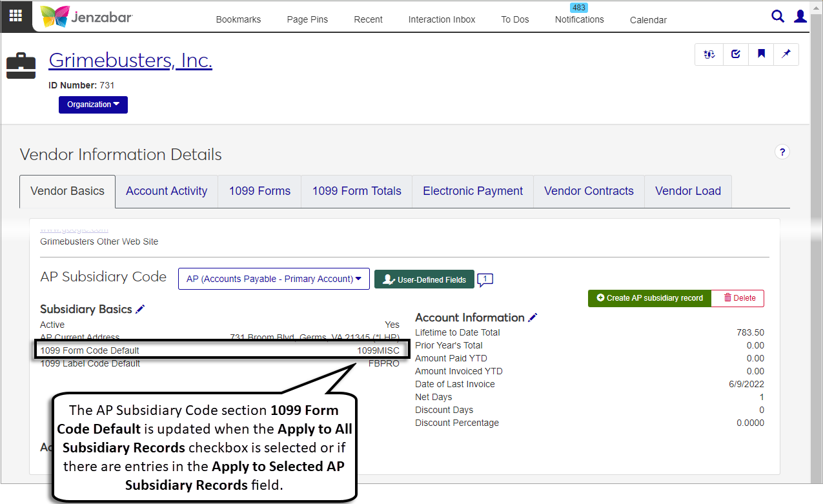Bookmark this page with bookmark icon
The width and height of the screenshot is (823, 504).
pos(761,55)
